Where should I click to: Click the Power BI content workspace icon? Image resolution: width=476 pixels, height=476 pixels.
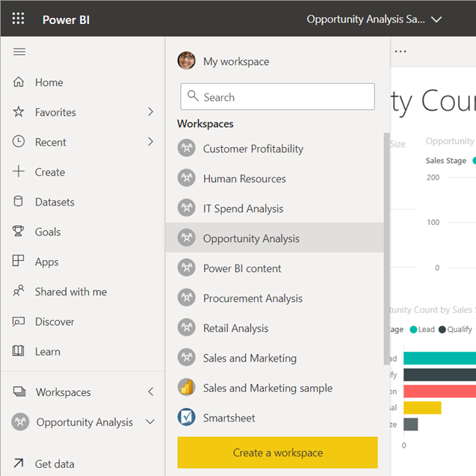click(x=186, y=268)
